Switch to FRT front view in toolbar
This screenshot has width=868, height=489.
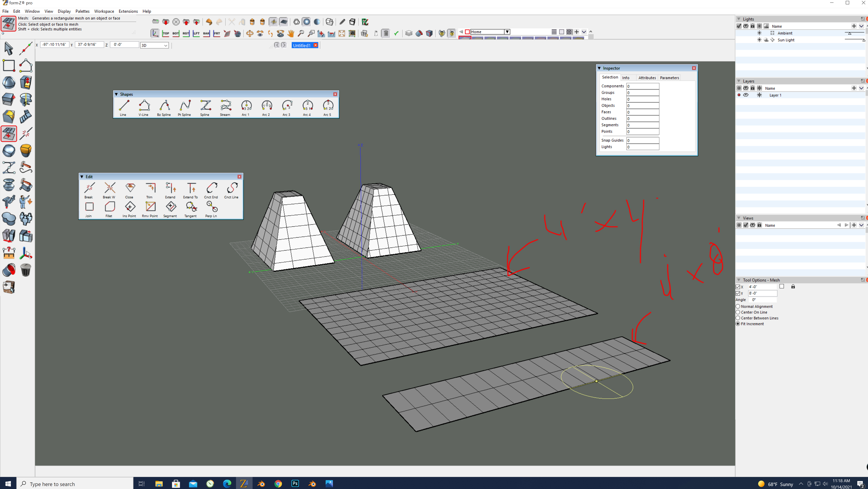pos(217,33)
